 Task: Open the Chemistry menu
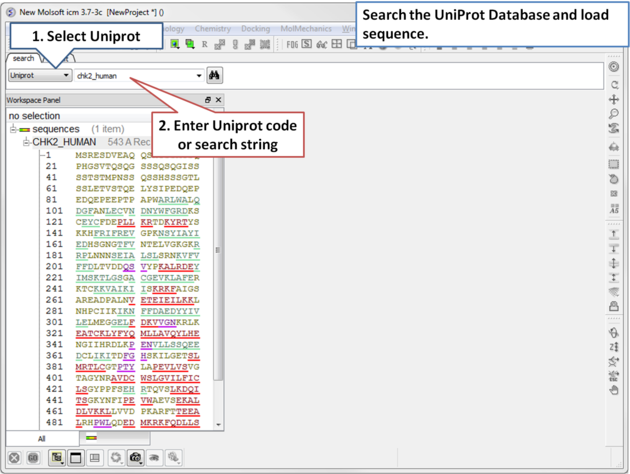tap(212, 30)
